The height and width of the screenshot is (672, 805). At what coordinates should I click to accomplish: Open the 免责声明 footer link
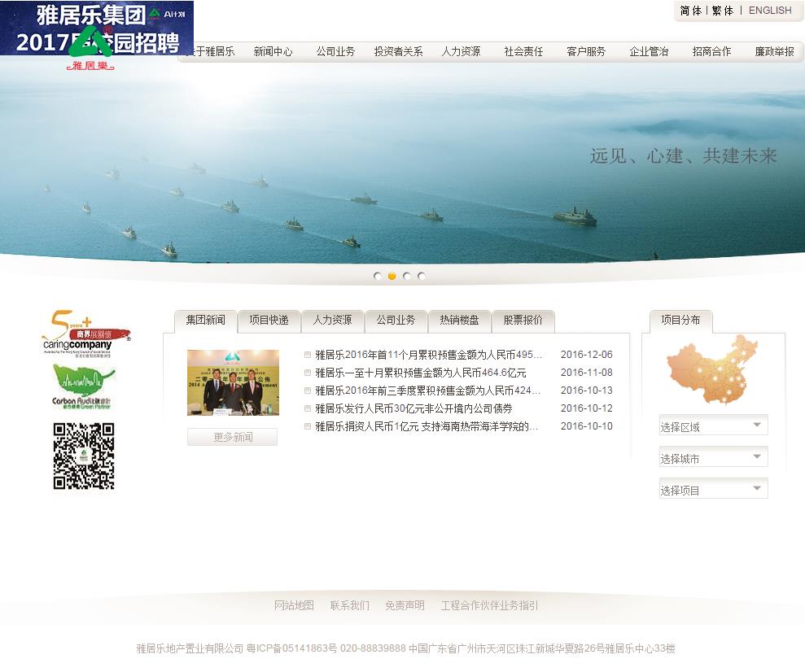(405, 605)
